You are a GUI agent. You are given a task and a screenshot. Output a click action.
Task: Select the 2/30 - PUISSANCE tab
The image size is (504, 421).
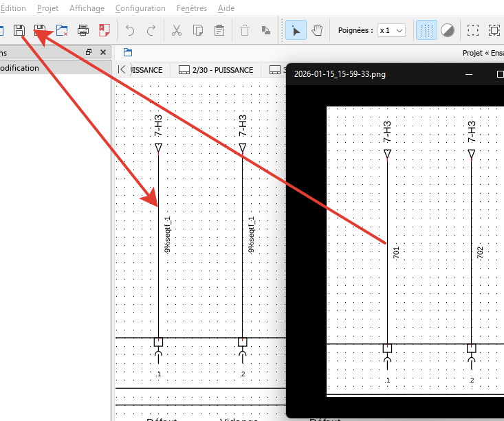(x=216, y=70)
